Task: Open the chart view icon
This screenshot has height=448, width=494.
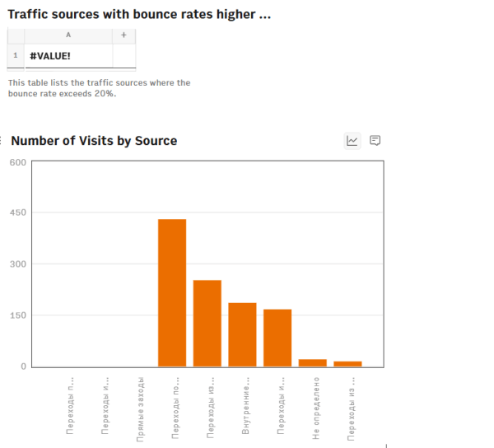Action: point(352,141)
